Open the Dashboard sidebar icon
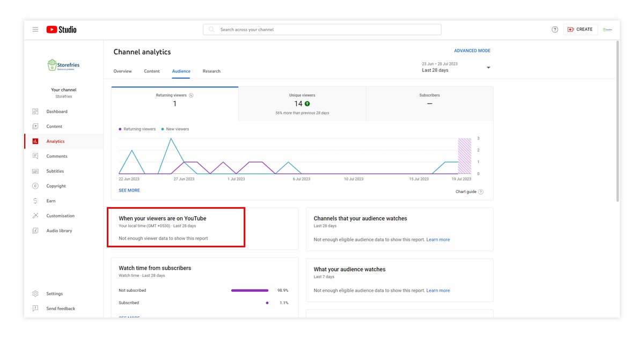Screen dimensions: 644x338 point(35,112)
